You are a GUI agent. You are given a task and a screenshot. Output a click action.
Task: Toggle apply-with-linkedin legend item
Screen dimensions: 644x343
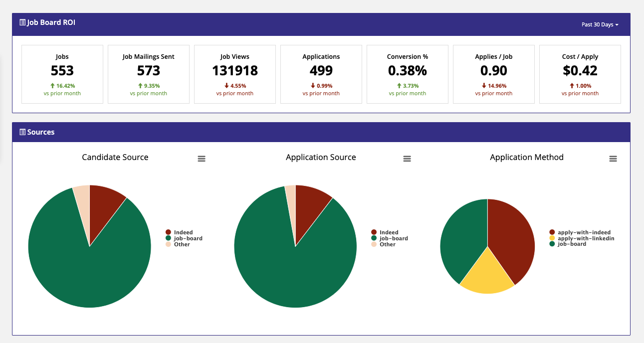tap(582, 238)
